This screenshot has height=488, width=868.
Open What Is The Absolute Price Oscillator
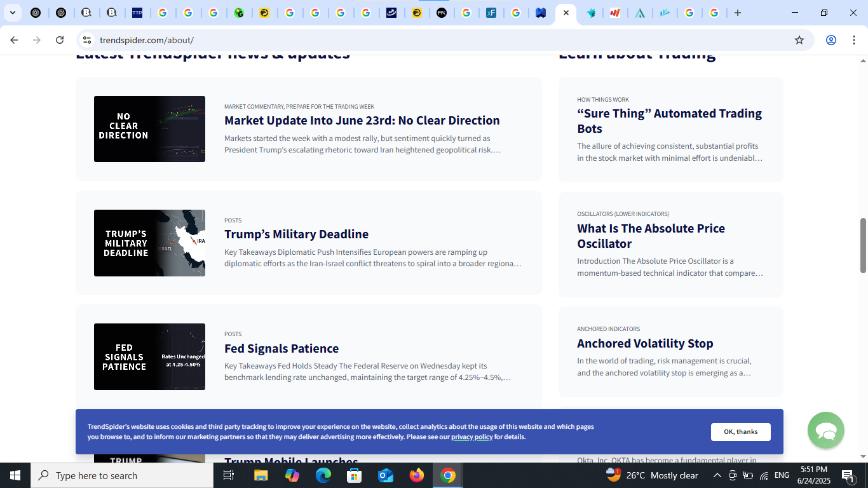coord(651,236)
